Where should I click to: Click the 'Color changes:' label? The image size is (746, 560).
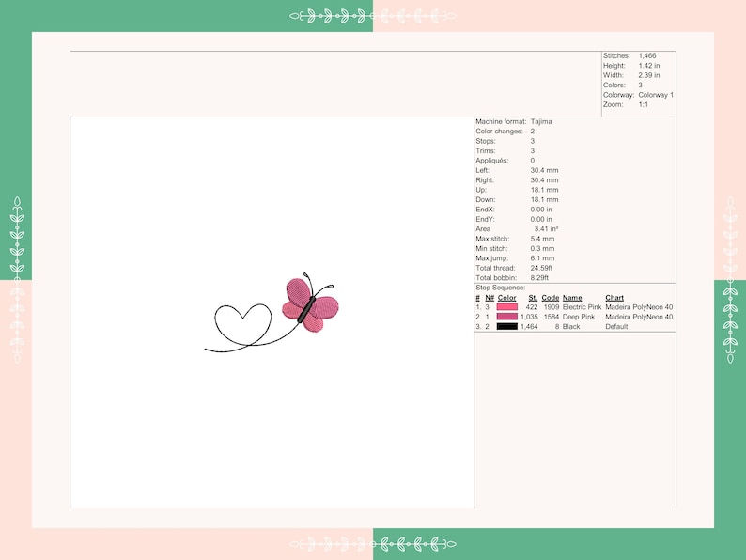click(x=499, y=131)
